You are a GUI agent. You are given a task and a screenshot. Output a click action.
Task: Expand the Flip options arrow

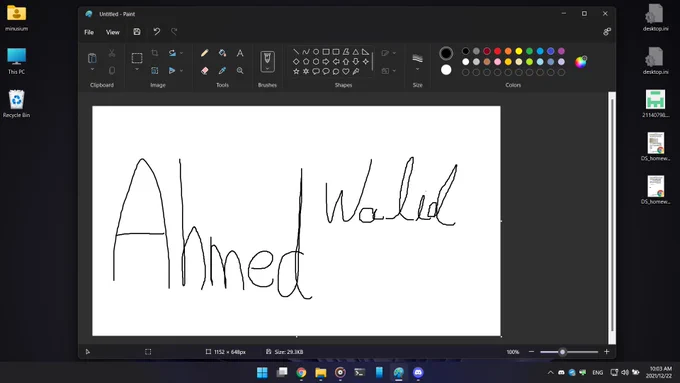pyautogui.click(x=181, y=70)
